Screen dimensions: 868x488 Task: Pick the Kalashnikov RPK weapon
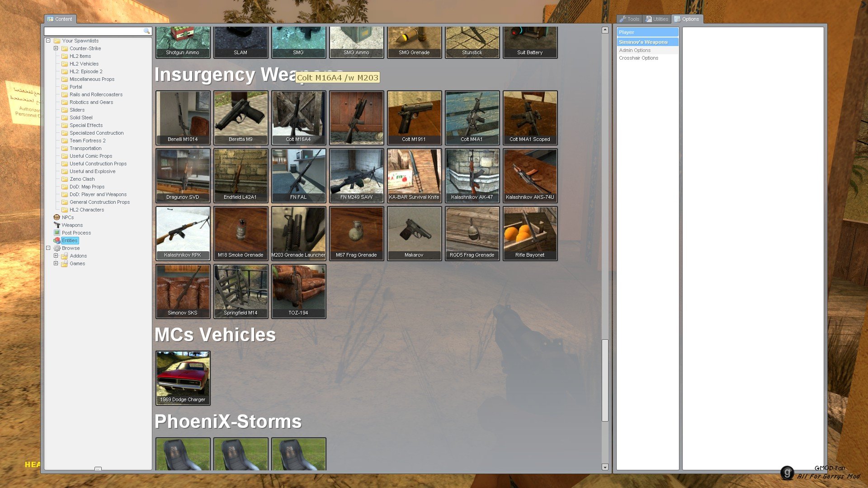(x=183, y=233)
